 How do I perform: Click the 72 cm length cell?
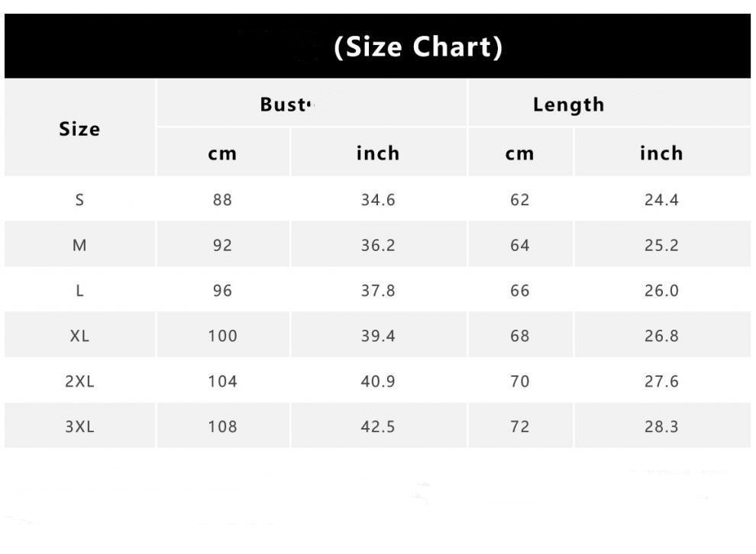pos(519,427)
